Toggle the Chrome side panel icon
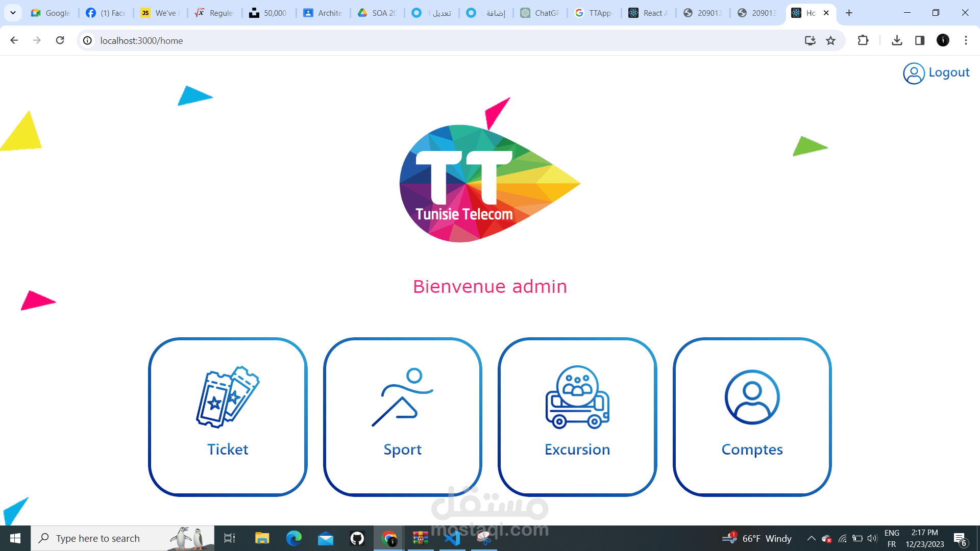The image size is (980, 551). pos(920,40)
